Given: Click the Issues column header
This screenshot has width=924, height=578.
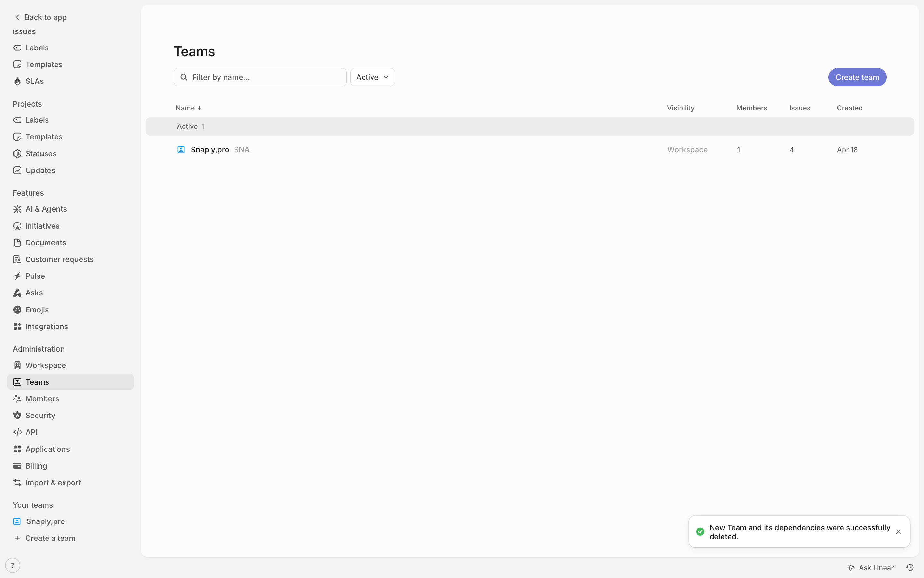Looking at the screenshot, I should [x=800, y=108].
